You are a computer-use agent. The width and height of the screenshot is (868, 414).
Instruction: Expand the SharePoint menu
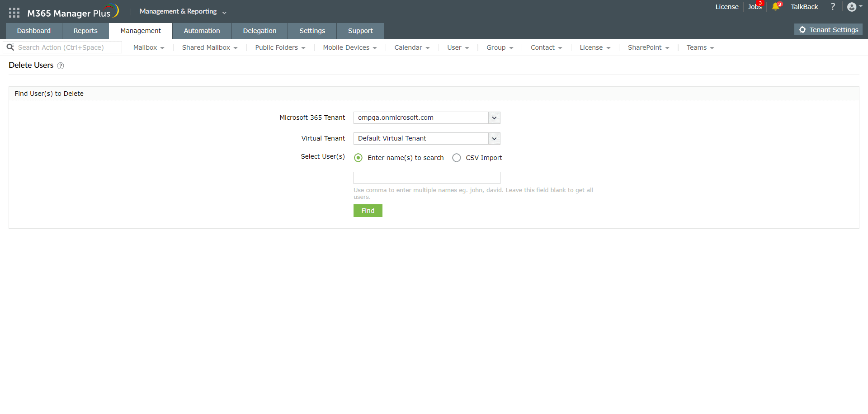(x=648, y=47)
